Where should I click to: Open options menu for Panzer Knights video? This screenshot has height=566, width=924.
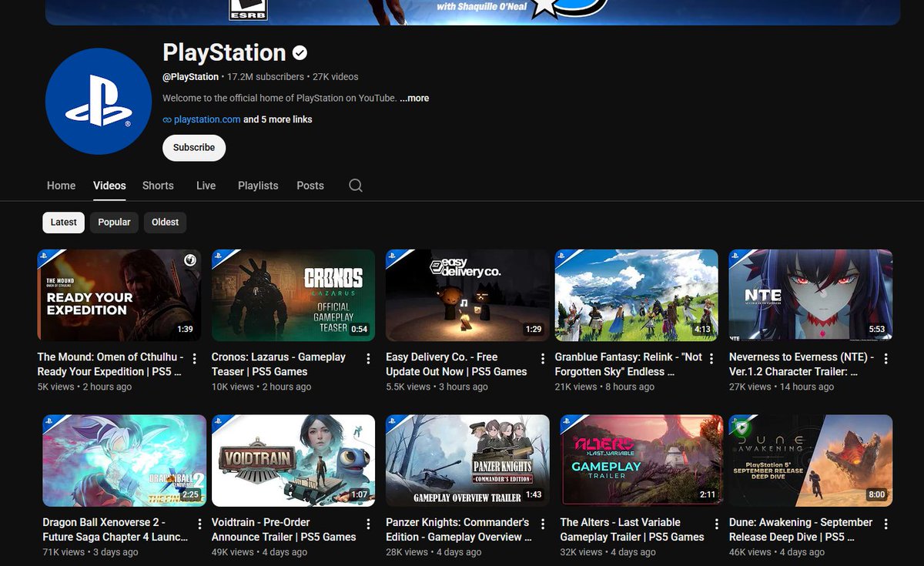coord(543,524)
